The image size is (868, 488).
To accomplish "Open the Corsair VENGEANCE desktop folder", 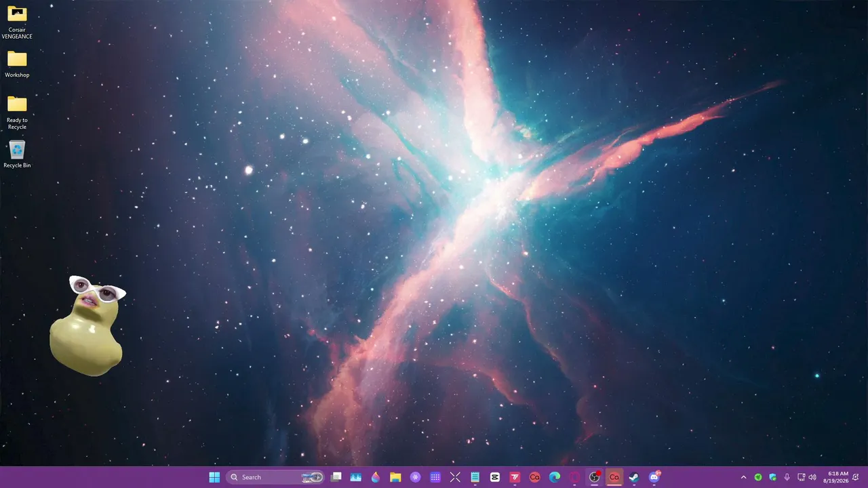I will 17,22.
